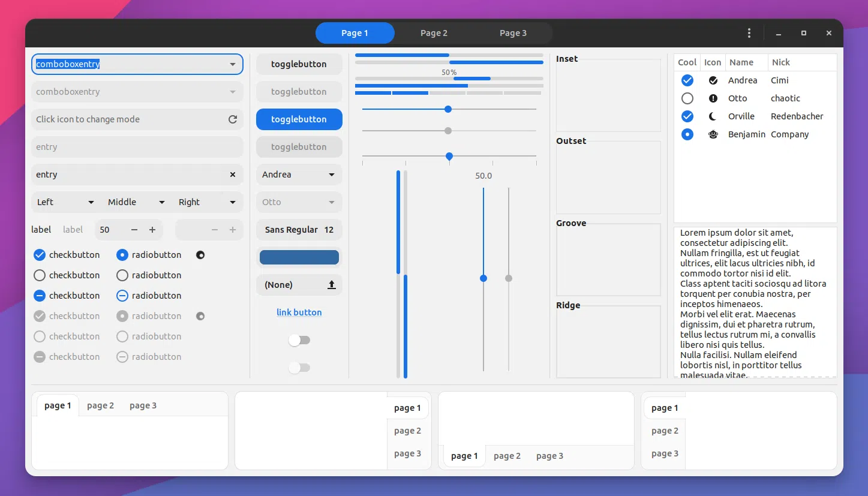The image size is (868, 496).
Task: Select Otto's radio button in the Cool column
Action: [x=687, y=98]
